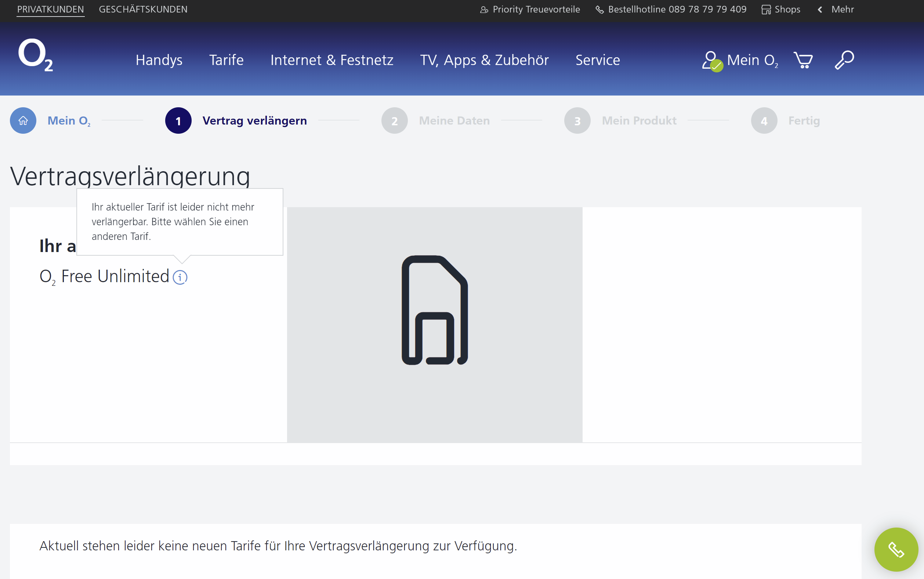The image size is (924, 579).
Task: Open the Shops link
Action: pyautogui.click(x=787, y=10)
